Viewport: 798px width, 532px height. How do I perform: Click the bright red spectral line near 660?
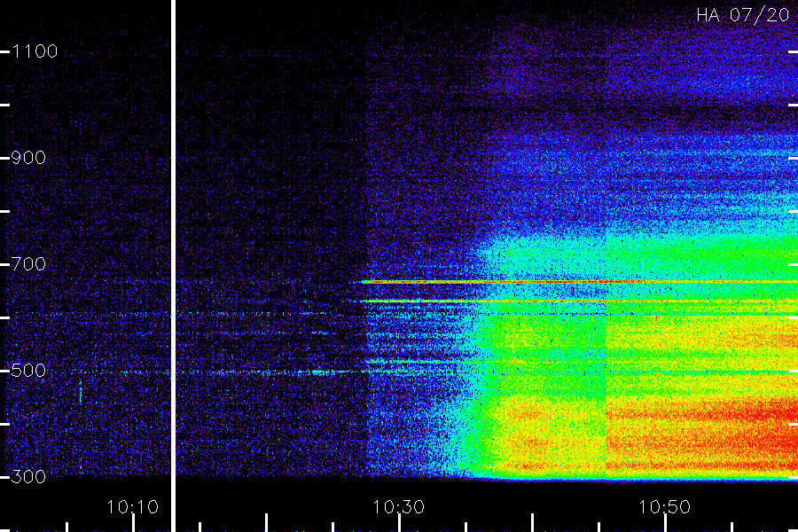tap(577, 282)
